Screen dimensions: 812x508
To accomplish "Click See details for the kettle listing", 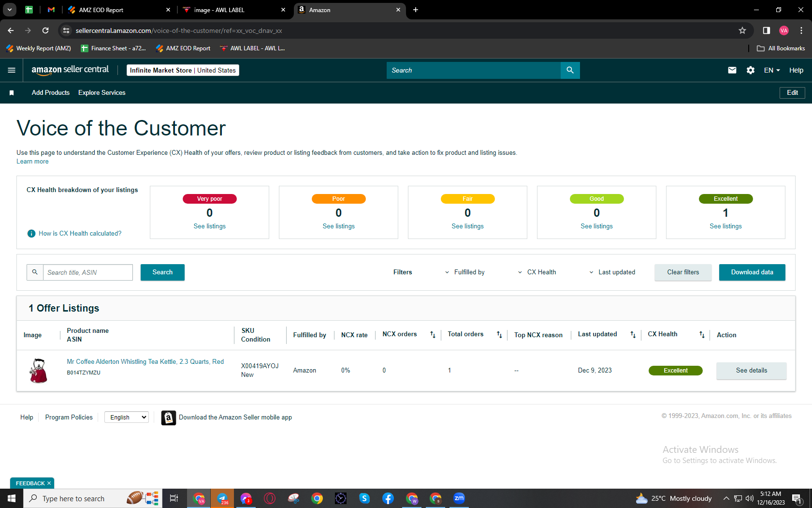I will pyautogui.click(x=752, y=371).
